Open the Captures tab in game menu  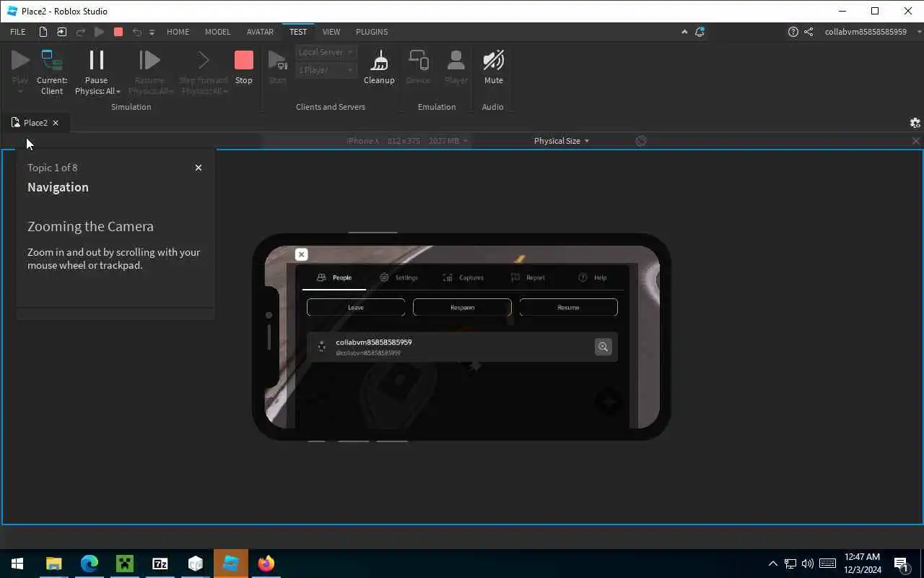coord(463,277)
